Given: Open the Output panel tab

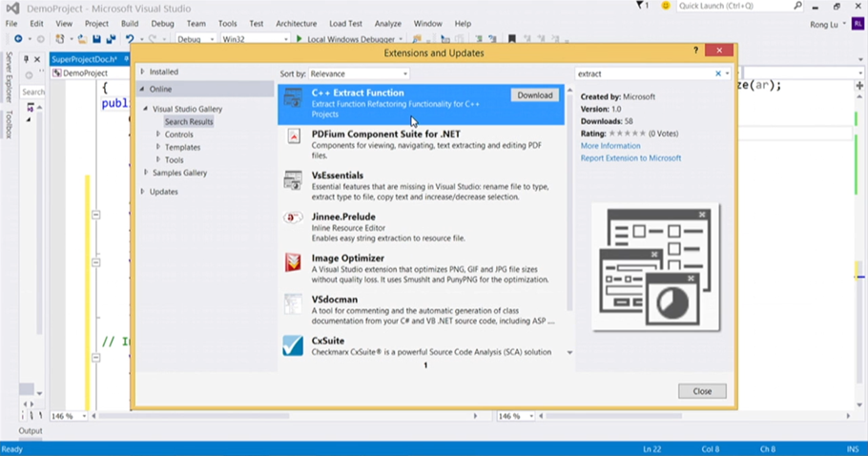Looking at the screenshot, I should (x=30, y=430).
